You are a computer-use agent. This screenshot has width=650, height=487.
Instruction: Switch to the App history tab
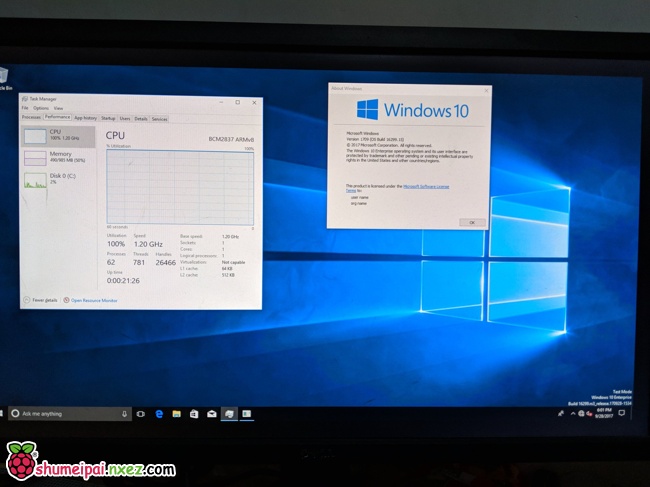pos(85,118)
